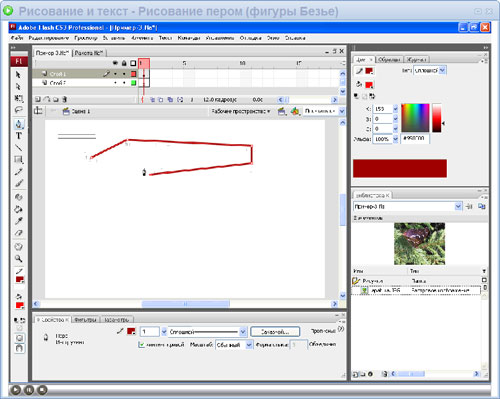Select the Paint Bucket tool

[x=19, y=209]
